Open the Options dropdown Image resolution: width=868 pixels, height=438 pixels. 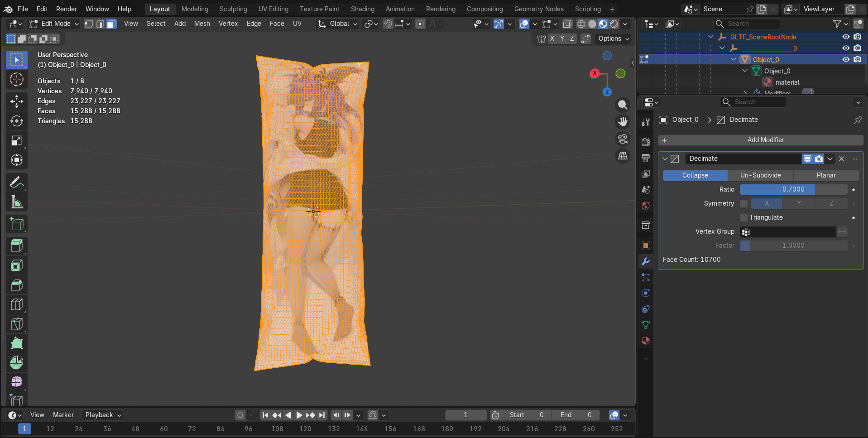614,39
